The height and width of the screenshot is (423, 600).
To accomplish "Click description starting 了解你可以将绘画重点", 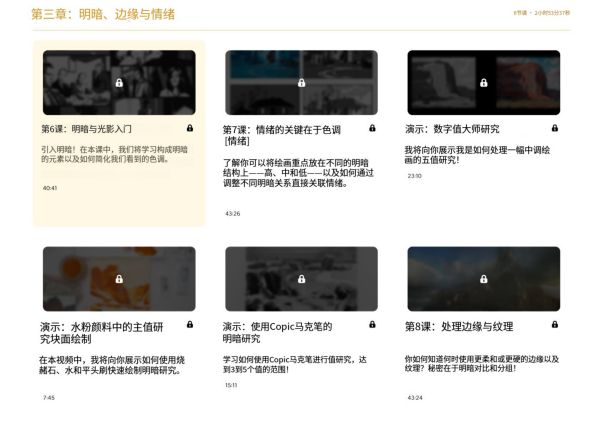I will click(x=298, y=173).
